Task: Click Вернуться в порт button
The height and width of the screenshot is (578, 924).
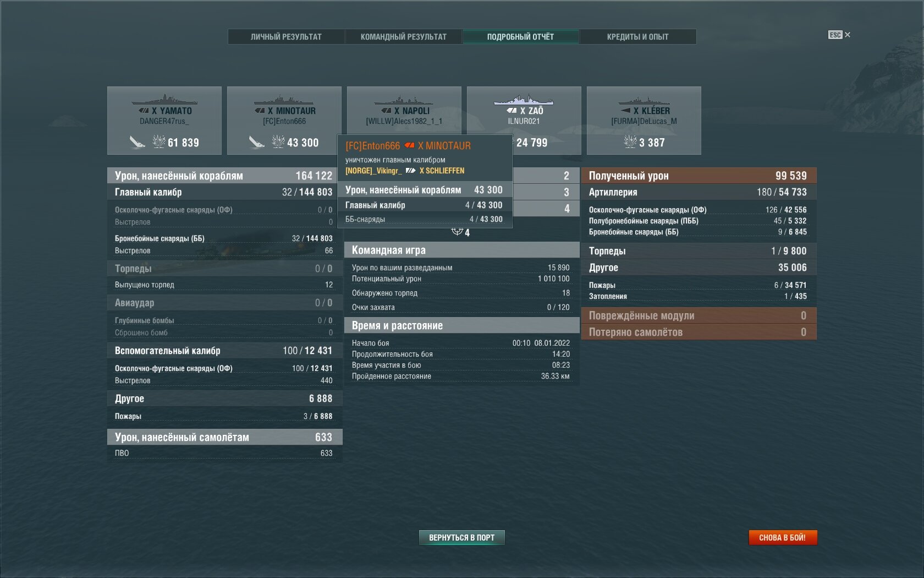Action: tap(461, 537)
